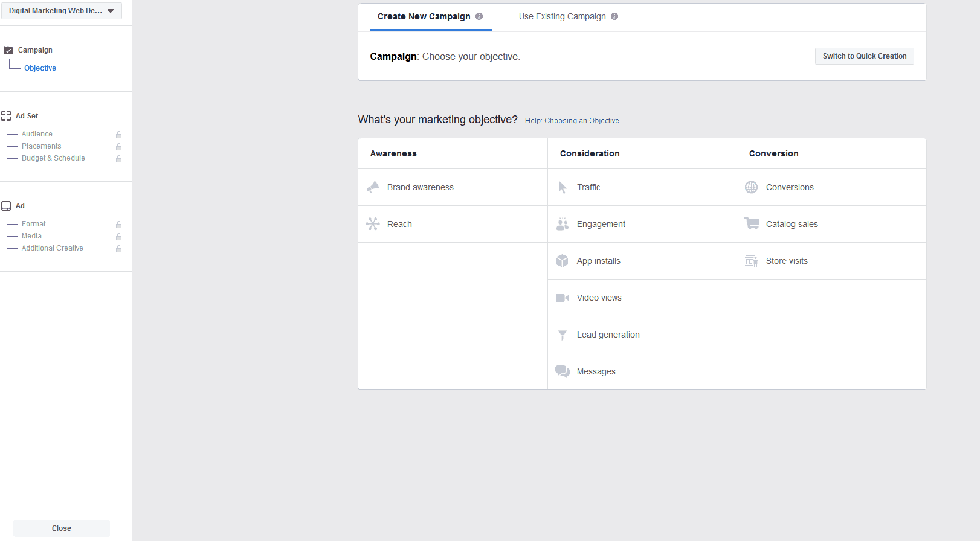Switch to Use Existing Campaign tab

coord(568,17)
